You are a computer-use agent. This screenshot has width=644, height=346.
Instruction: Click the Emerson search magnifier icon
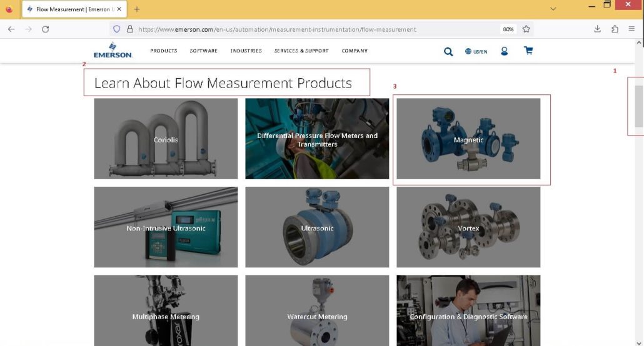448,51
